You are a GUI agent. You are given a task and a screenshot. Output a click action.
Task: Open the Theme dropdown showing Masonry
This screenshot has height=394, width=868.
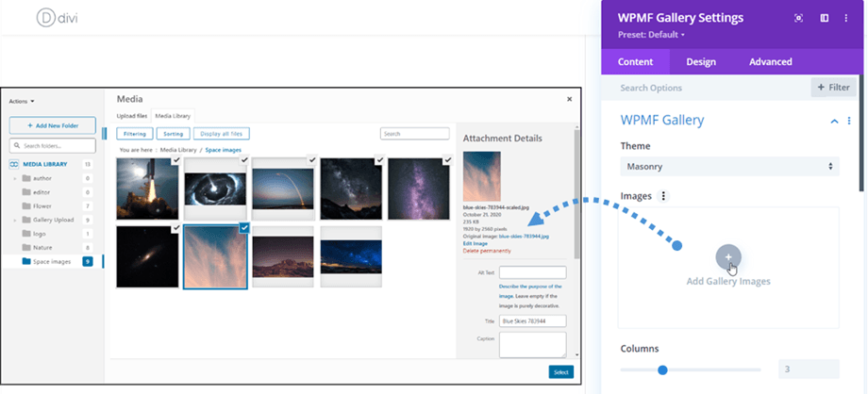(728, 166)
